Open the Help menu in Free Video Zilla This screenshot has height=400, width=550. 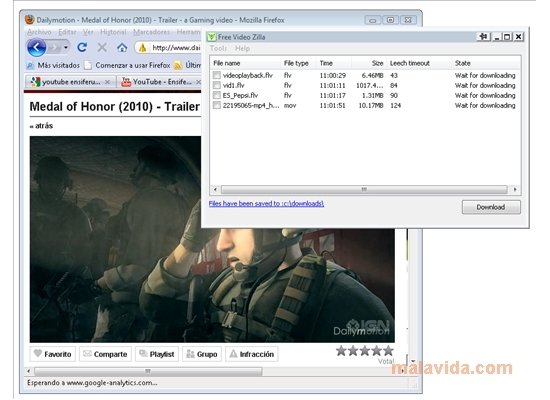pos(242,48)
